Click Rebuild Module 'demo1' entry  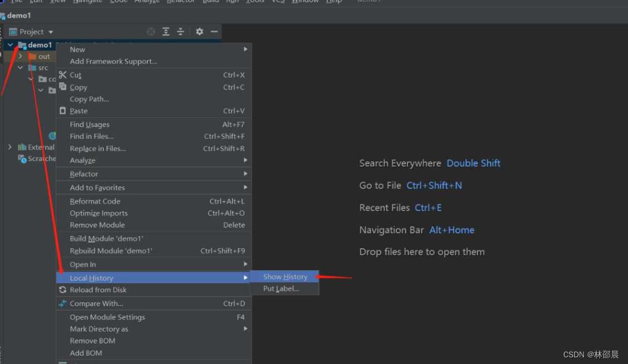click(111, 251)
